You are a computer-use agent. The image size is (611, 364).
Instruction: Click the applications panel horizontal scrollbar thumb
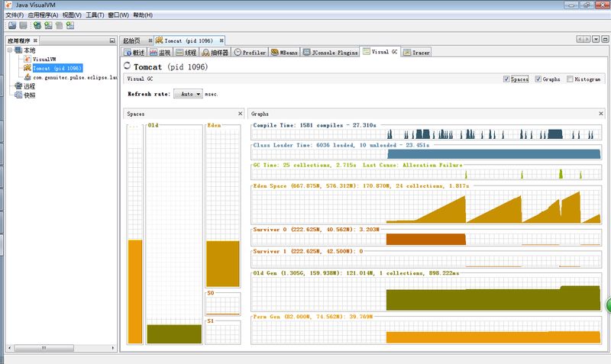[44, 348]
